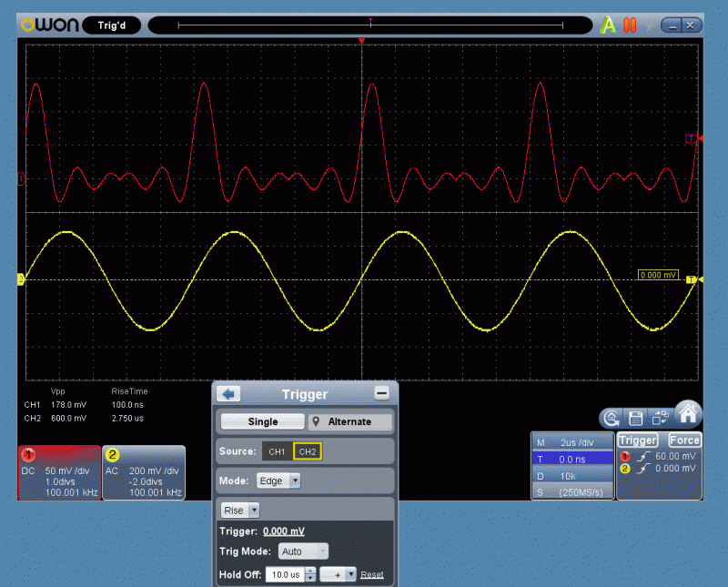728x587 pixels.
Task: Switch to the Single trigger tab
Action: pyautogui.click(x=263, y=421)
